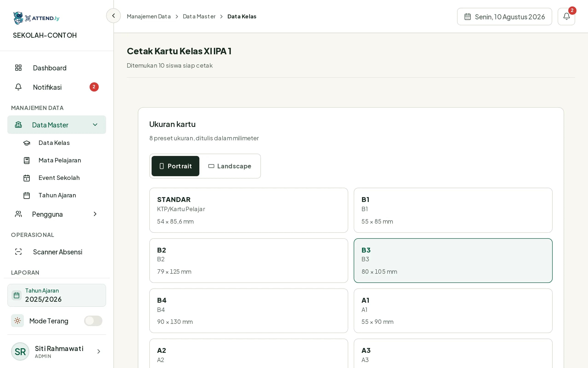This screenshot has height=368, width=588.
Task: Select the B4 90 x 130 mm card
Action: [249, 310]
